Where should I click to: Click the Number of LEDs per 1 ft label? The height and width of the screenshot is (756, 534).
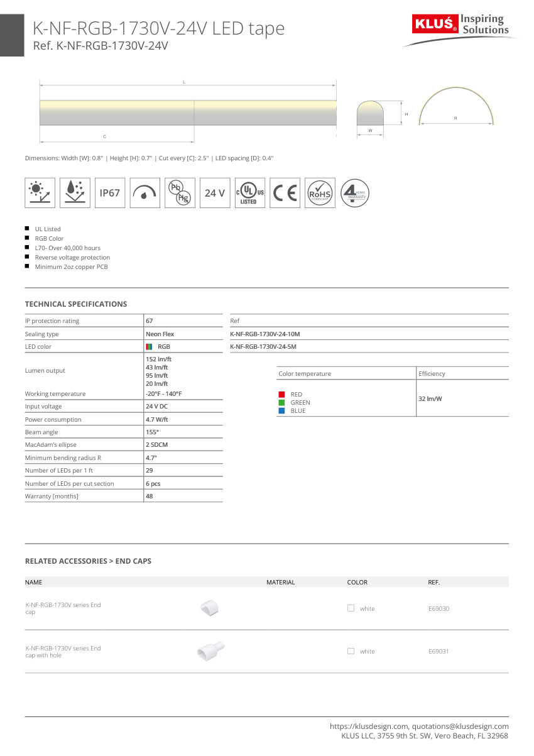tap(59, 471)
